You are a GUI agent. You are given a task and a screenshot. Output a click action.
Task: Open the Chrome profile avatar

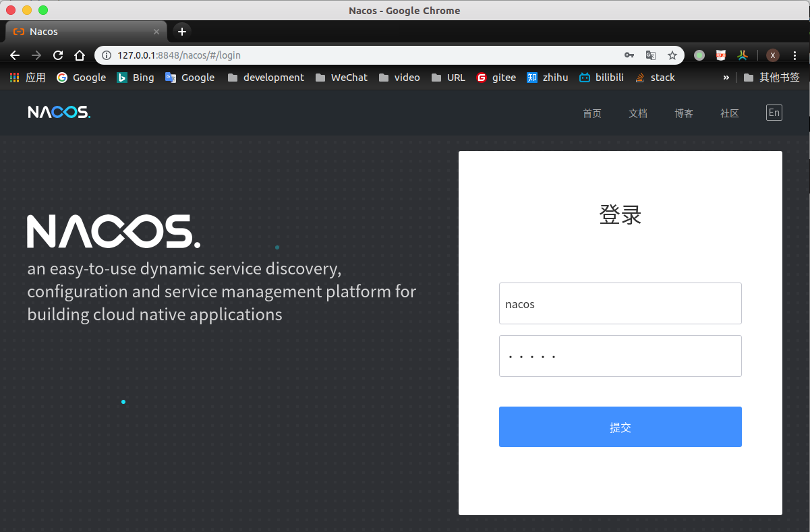click(773, 55)
